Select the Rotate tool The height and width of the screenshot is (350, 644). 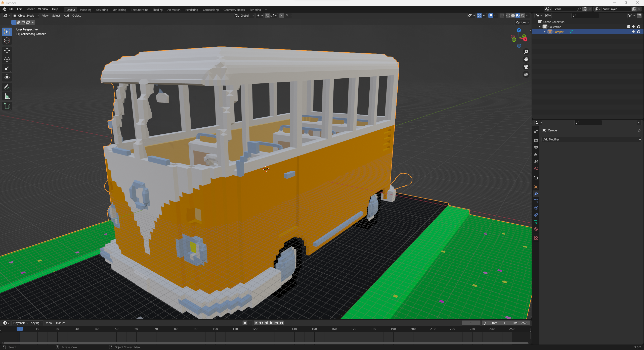tap(7, 59)
